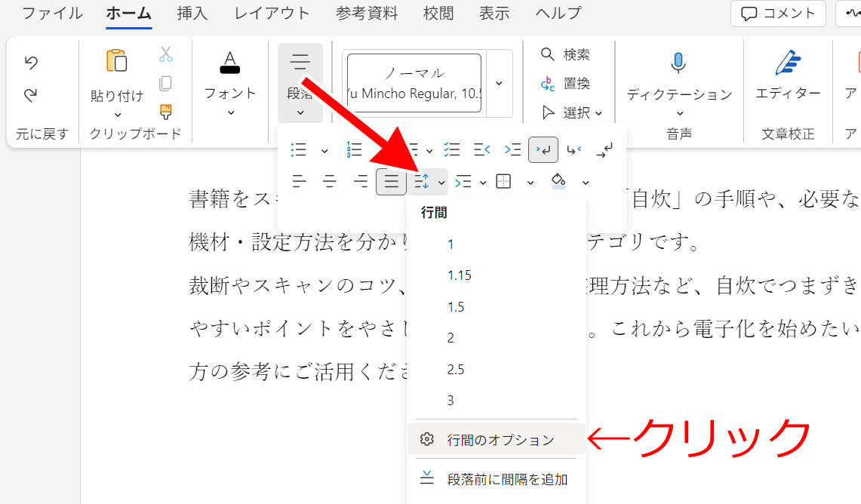This screenshot has width=861, height=504.
Task: Click the show formatting marks icon
Action: point(604,150)
